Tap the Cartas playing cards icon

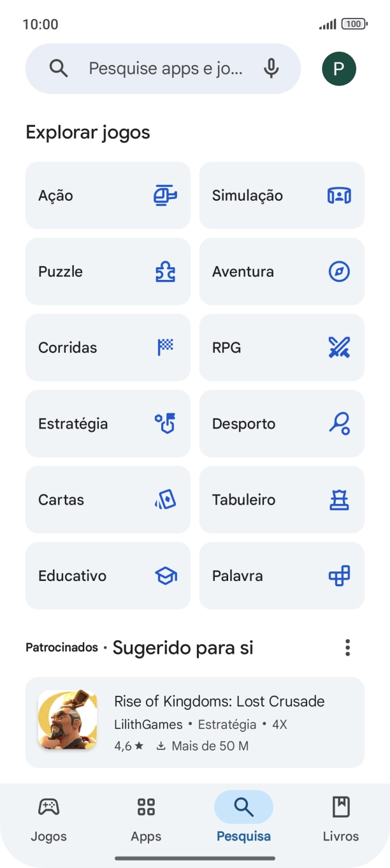(x=164, y=499)
